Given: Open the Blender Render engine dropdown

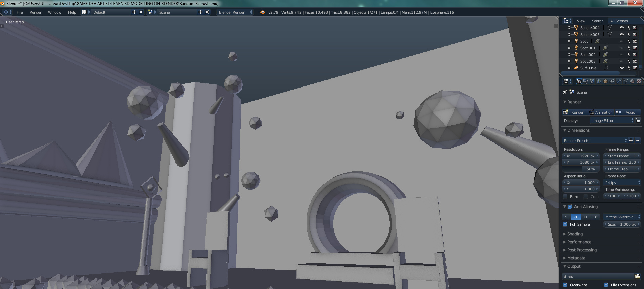Looking at the screenshot, I should [x=235, y=12].
